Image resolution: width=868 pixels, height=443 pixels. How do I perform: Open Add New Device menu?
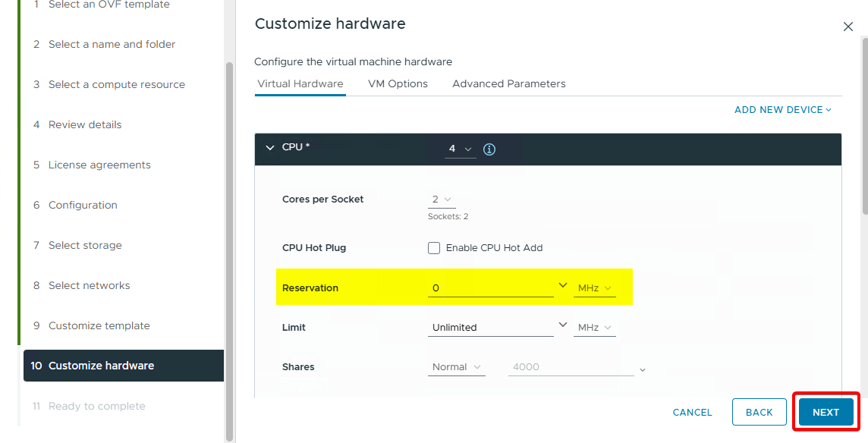tap(782, 110)
